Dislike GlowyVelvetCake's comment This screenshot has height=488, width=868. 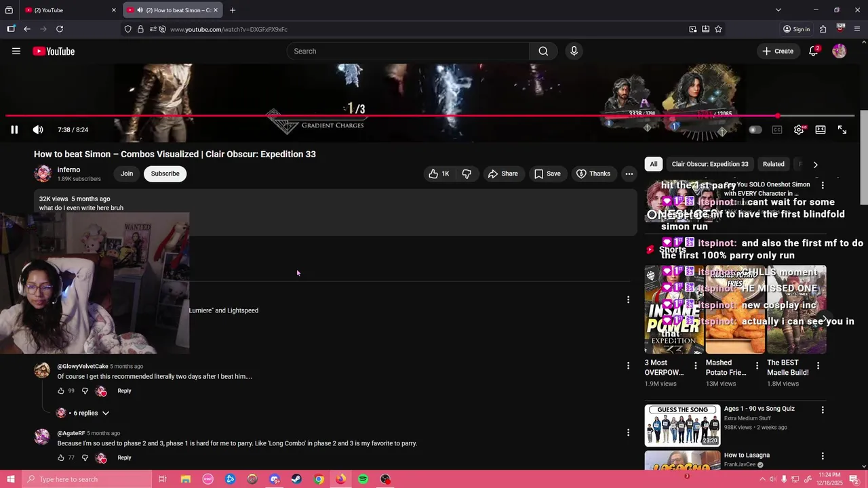[x=85, y=391]
